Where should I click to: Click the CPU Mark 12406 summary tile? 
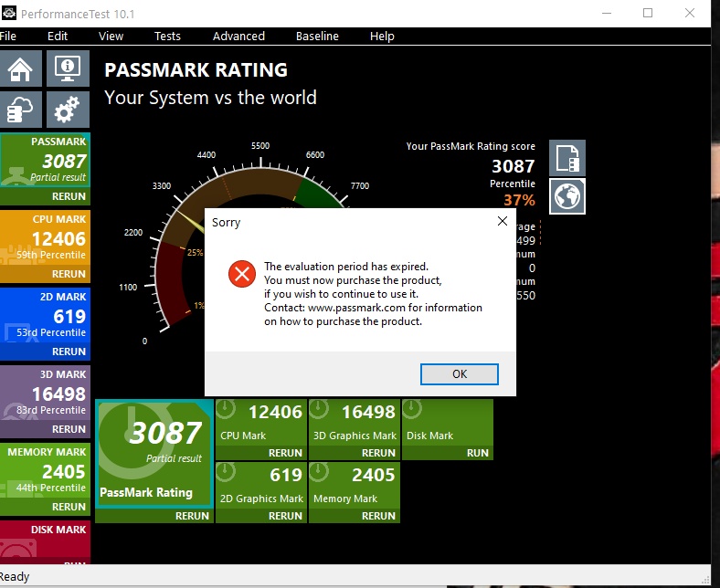coord(260,423)
